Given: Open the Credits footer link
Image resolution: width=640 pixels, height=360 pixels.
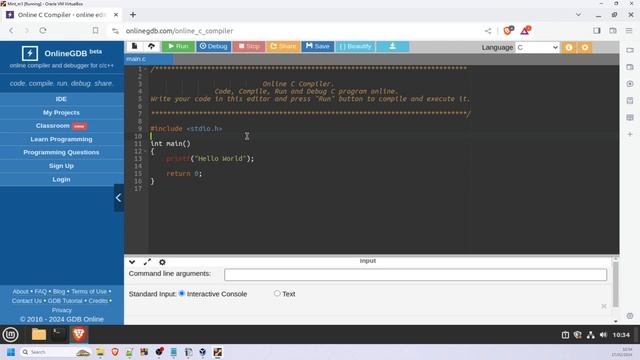Looking at the screenshot, I should click(98, 301).
